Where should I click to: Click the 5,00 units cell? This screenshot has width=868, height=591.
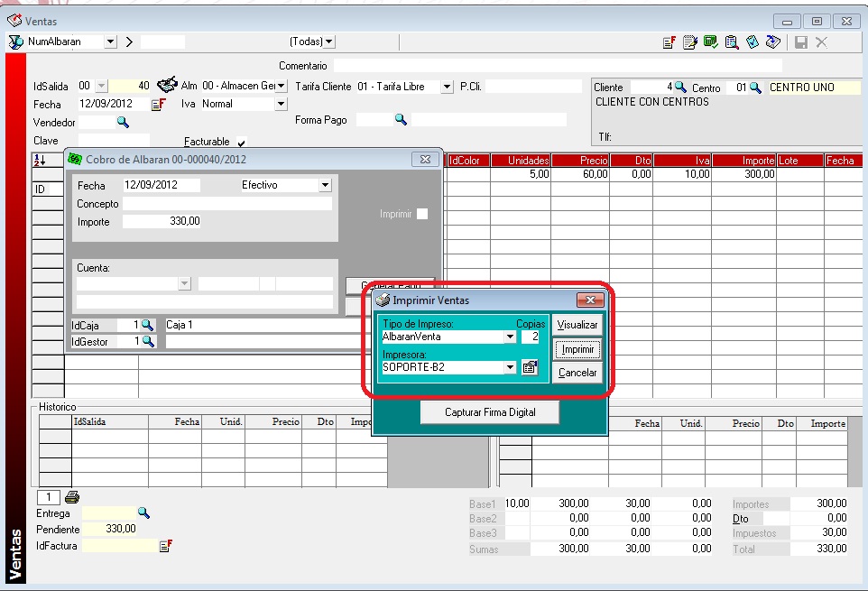point(521,174)
